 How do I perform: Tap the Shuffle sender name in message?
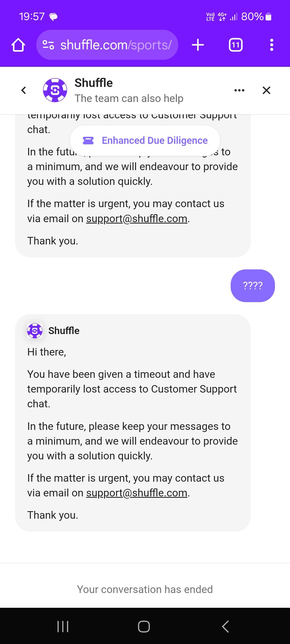click(64, 331)
